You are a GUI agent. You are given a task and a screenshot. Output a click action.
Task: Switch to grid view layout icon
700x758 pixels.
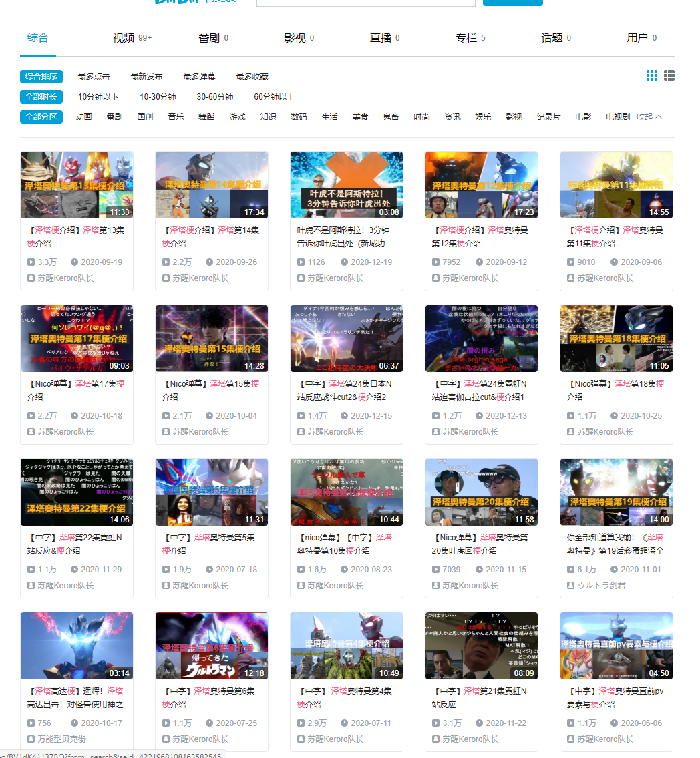652,75
